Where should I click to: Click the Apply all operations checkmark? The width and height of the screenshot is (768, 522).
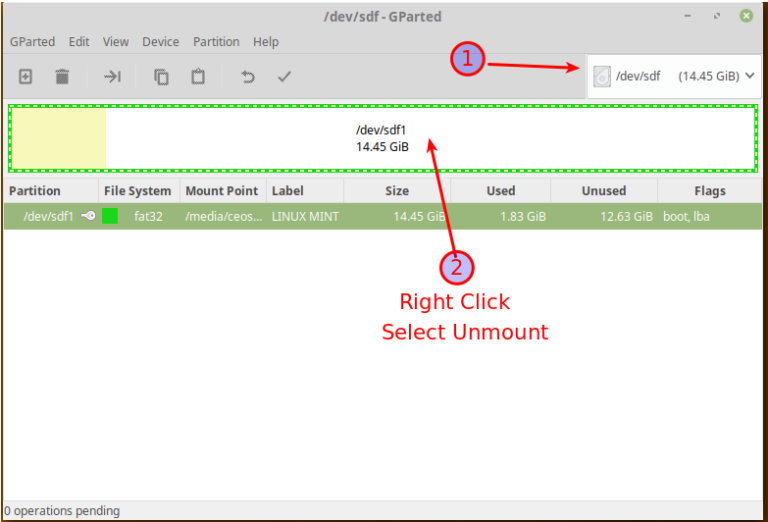click(284, 76)
